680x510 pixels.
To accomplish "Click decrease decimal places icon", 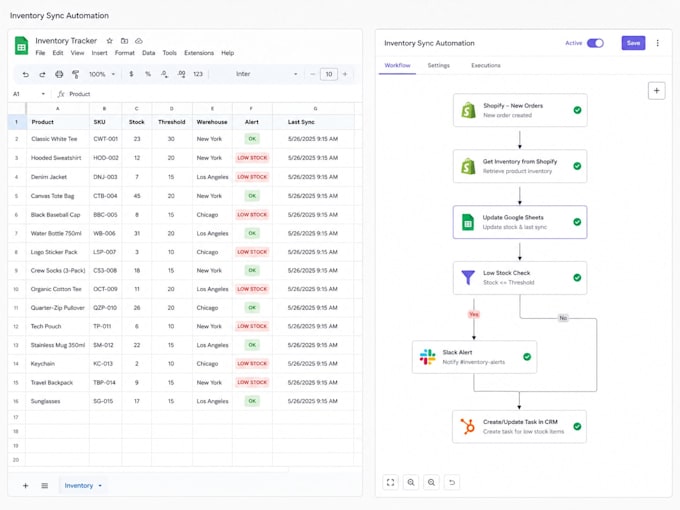I will (x=164, y=74).
